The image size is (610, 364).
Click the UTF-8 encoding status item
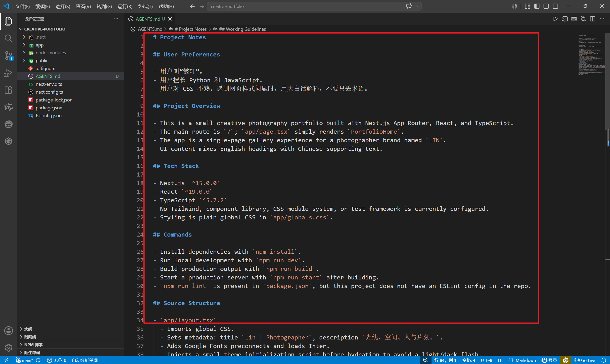pyautogui.click(x=486, y=360)
